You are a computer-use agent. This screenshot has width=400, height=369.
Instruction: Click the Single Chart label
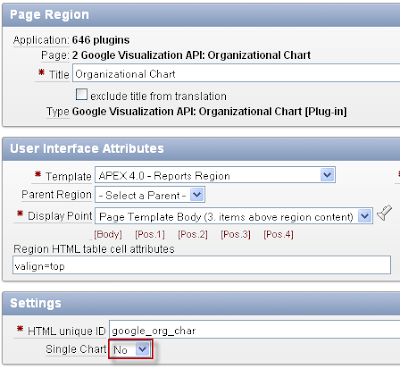[x=76, y=349]
